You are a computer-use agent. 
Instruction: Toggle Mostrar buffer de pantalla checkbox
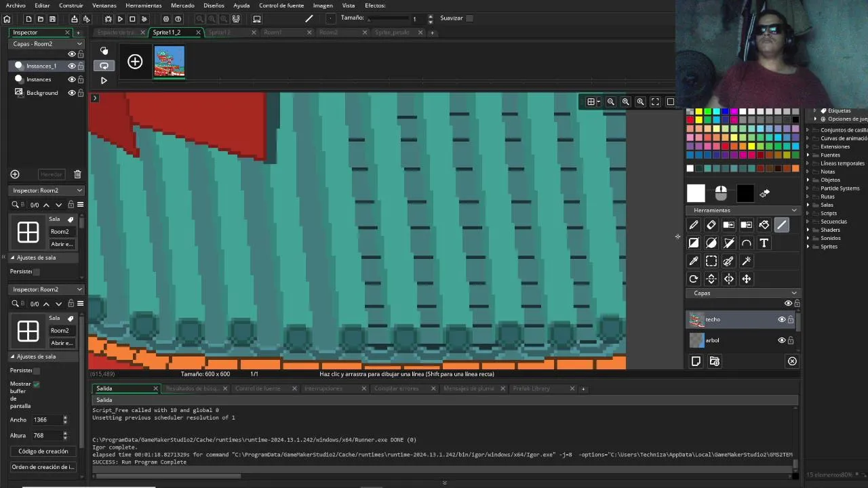click(36, 384)
